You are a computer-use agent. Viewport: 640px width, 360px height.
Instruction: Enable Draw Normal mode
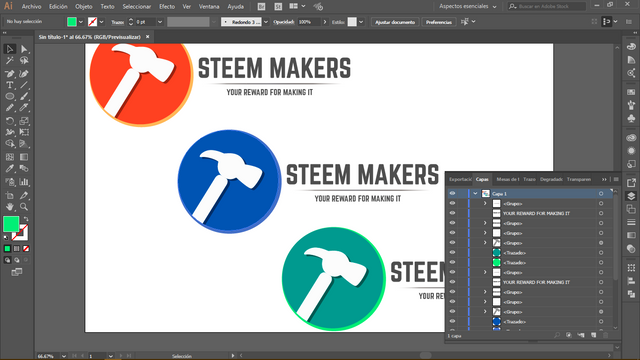point(7,260)
